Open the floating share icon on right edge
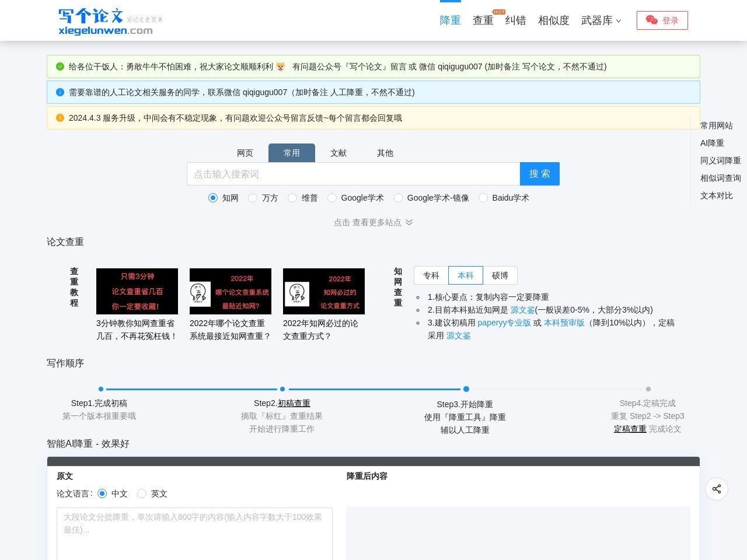 717,489
